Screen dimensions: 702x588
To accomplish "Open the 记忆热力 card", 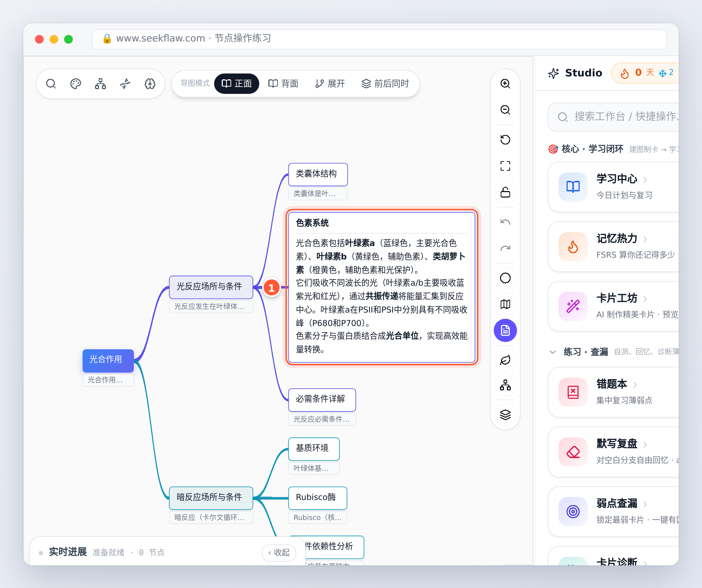I will tap(613, 247).
